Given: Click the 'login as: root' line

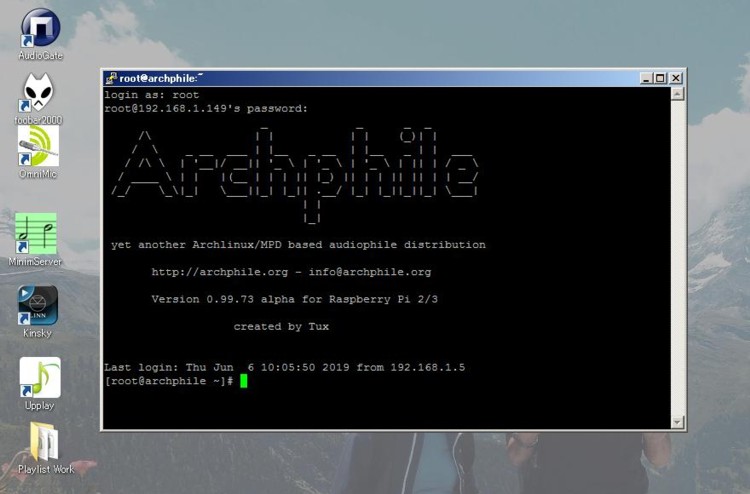Looking at the screenshot, I should click(x=152, y=95).
